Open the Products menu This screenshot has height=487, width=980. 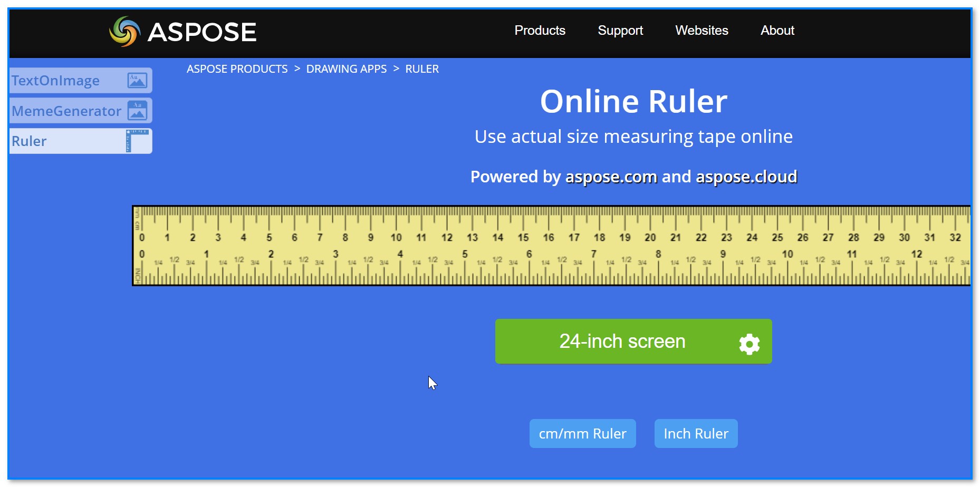[540, 31]
